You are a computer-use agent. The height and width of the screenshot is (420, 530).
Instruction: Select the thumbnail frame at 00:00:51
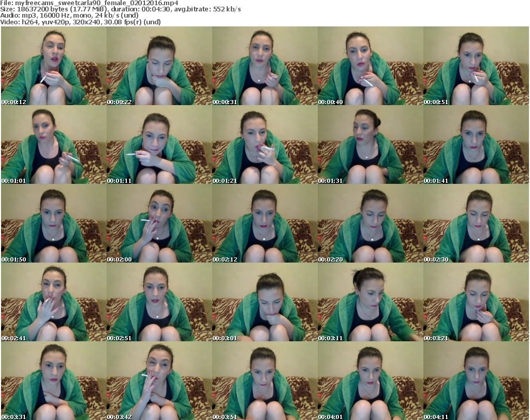pyautogui.click(x=476, y=66)
